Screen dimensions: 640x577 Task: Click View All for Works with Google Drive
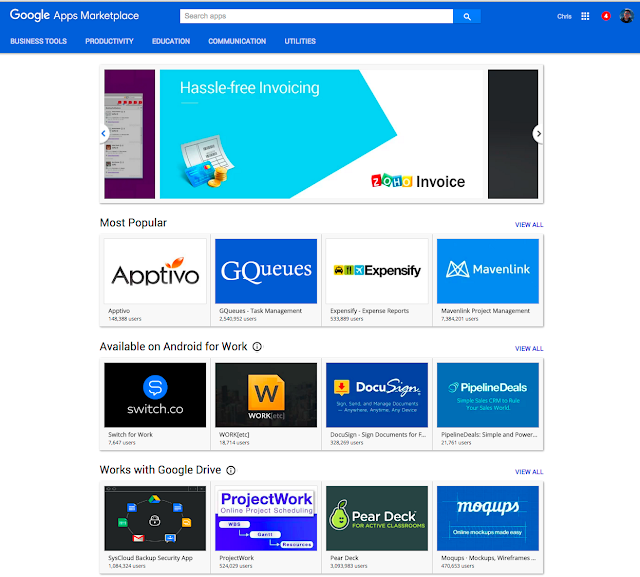(x=529, y=472)
